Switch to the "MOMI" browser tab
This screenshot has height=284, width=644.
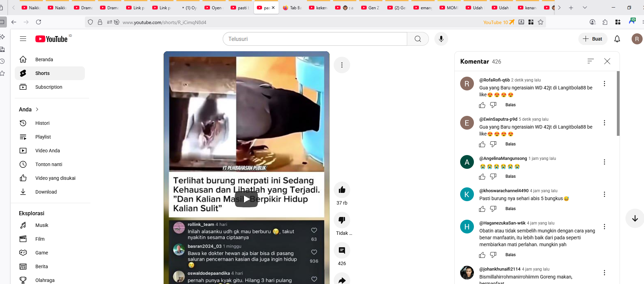(x=448, y=8)
